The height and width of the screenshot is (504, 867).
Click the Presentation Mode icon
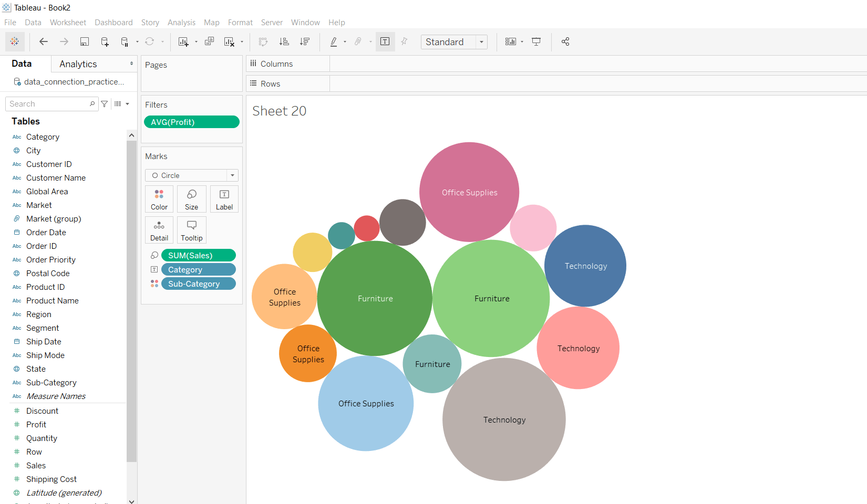pos(536,41)
